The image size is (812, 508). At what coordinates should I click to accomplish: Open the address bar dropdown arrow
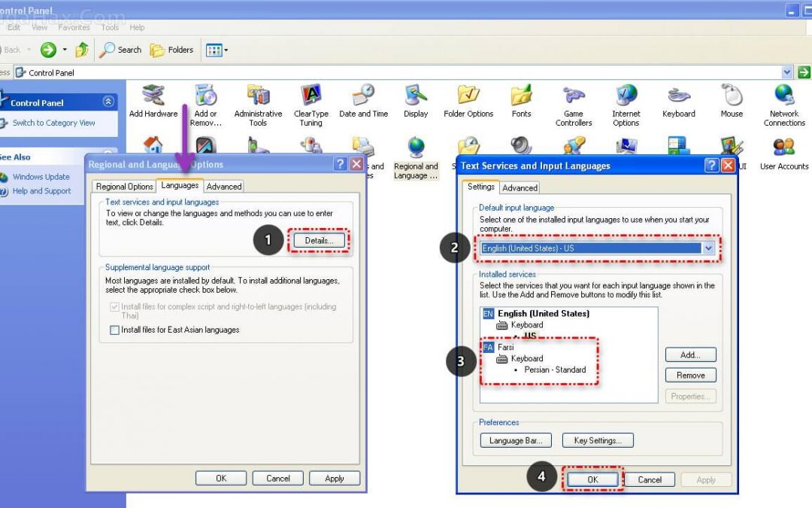[787, 72]
